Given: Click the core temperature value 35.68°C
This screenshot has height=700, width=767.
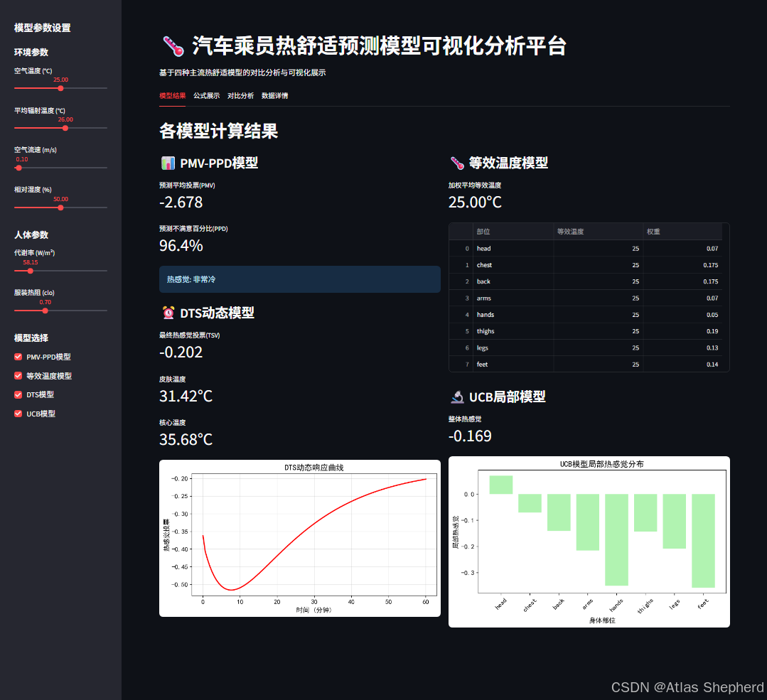Looking at the screenshot, I should (x=186, y=439).
